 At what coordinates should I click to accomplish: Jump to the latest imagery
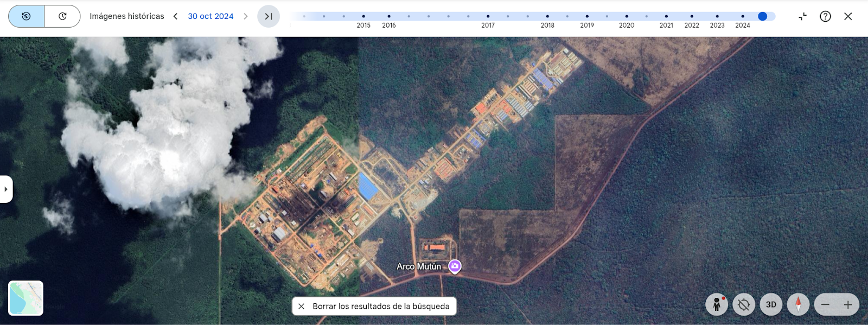(x=269, y=16)
